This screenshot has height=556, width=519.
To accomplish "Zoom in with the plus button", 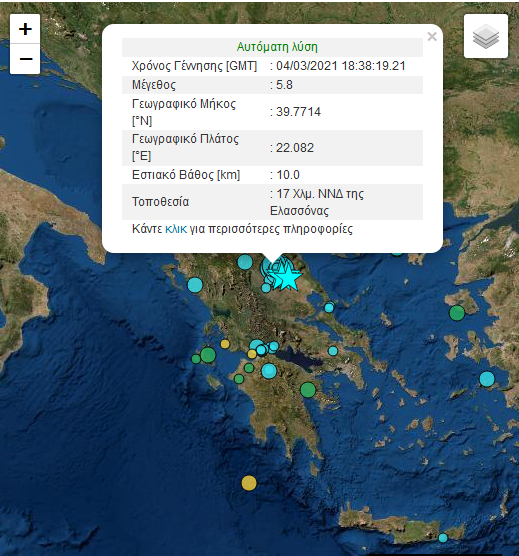I will 25,29.
